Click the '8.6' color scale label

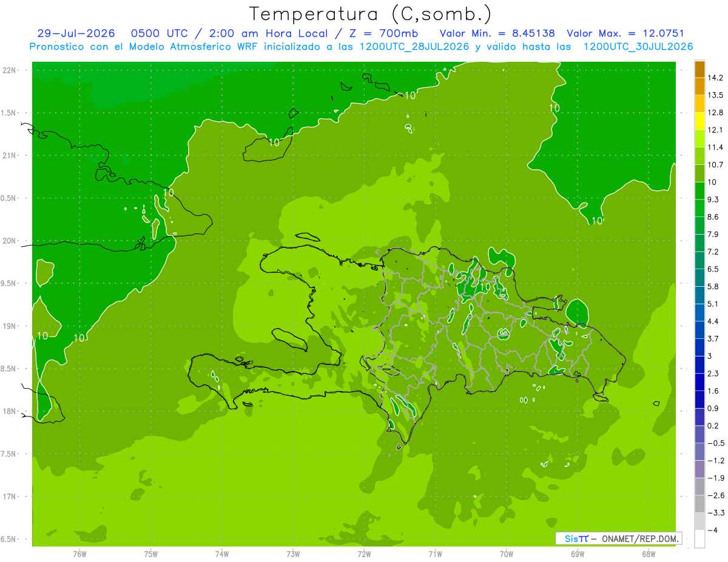pyautogui.click(x=713, y=217)
